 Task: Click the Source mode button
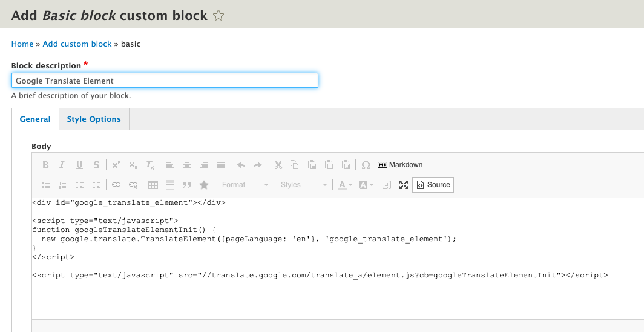[x=433, y=185]
